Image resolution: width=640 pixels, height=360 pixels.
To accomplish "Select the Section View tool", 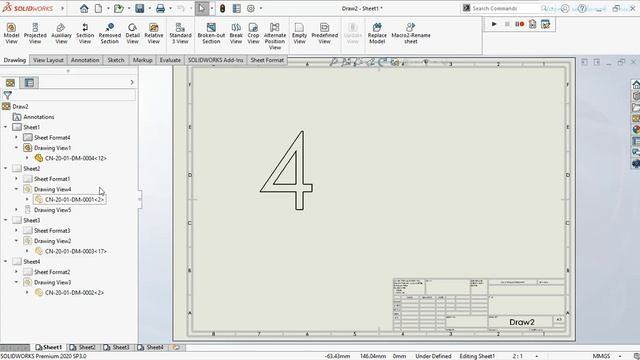I will 85,33.
